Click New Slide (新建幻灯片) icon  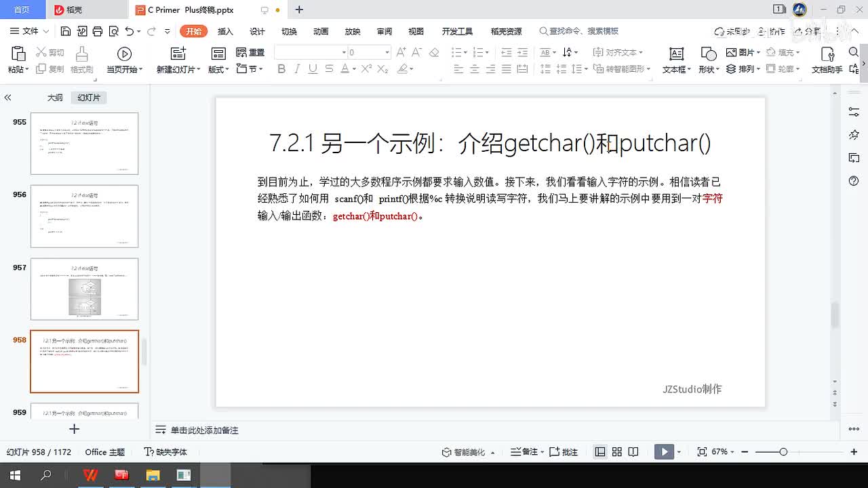coord(178,54)
